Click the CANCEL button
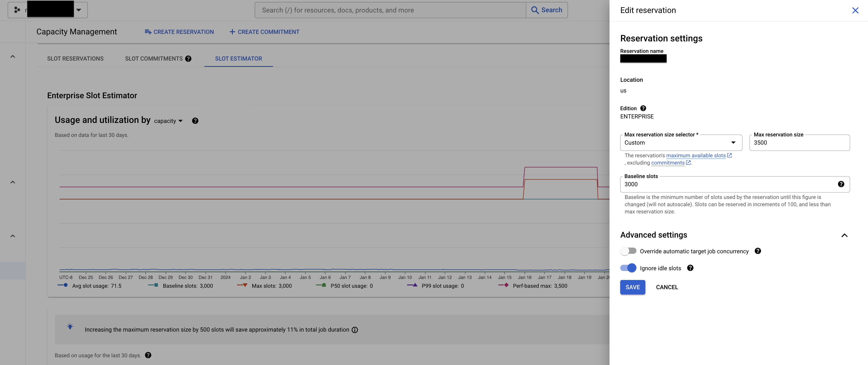This screenshot has height=365, width=868. [667, 287]
